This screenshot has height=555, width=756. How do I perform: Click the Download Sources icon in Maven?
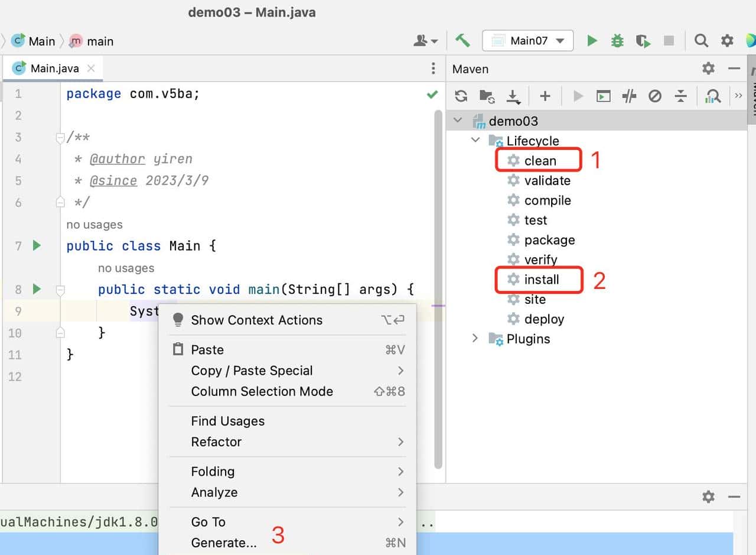(513, 96)
